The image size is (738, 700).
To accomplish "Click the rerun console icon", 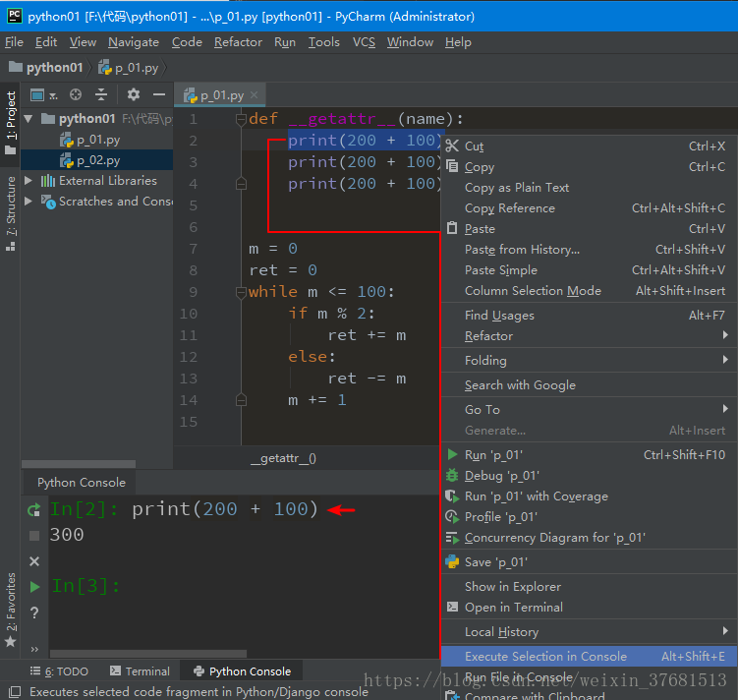I will coord(33,509).
